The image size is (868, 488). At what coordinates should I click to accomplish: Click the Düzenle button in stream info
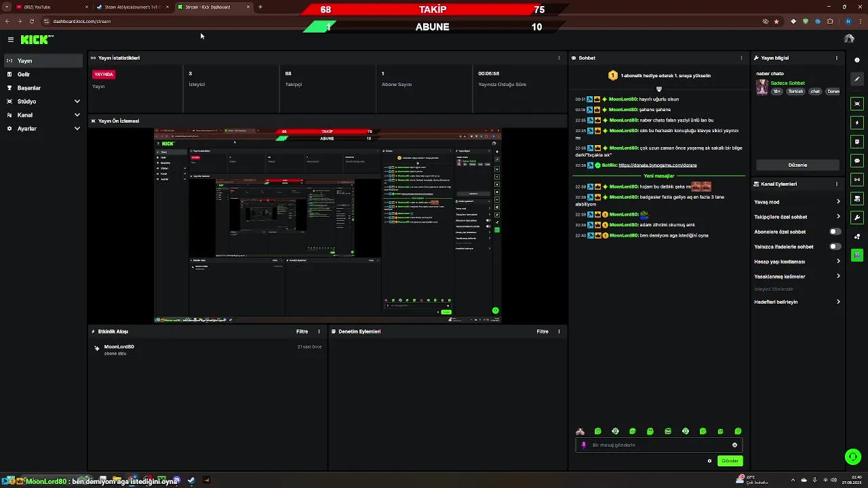click(x=797, y=165)
